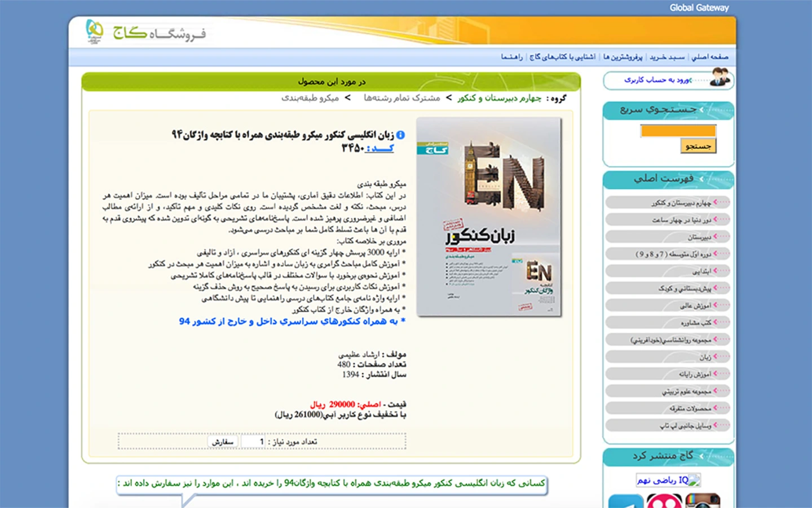Open آشنایی با کتاب‌های گاج menu item

tap(562, 57)
